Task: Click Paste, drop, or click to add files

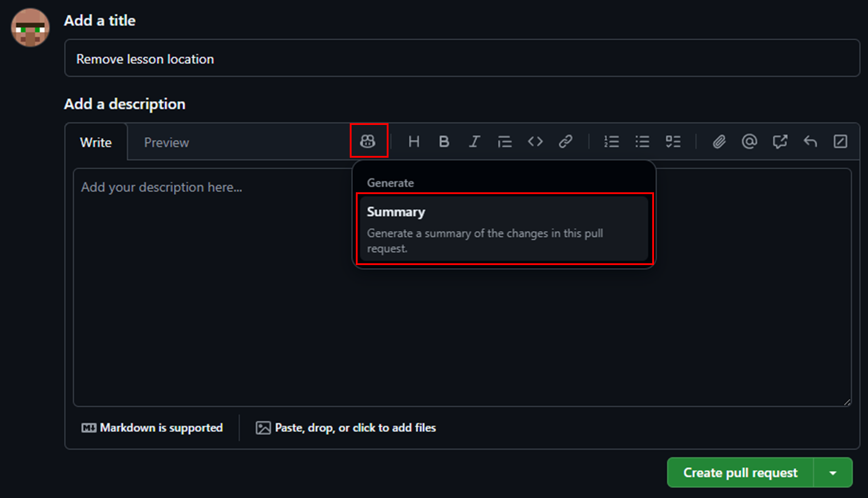Action: (346, 428)
